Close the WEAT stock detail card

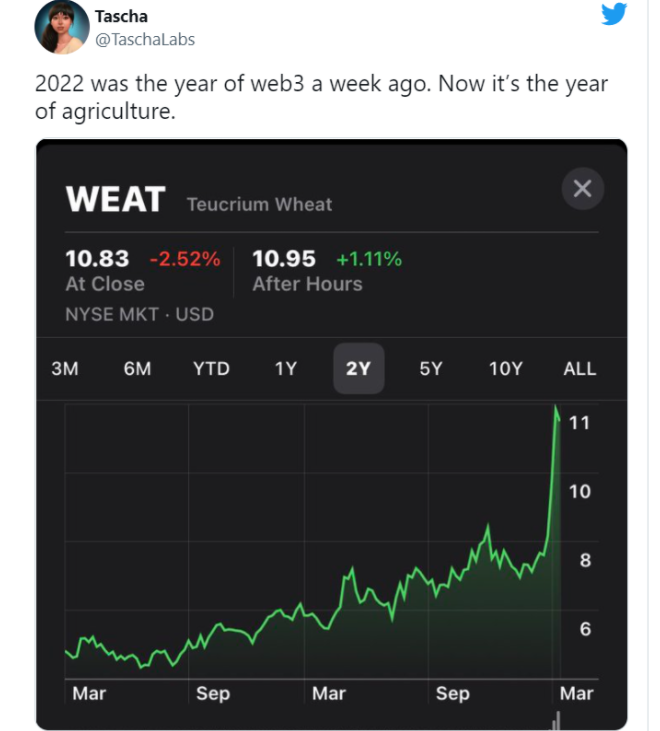[x=583, y=189]
